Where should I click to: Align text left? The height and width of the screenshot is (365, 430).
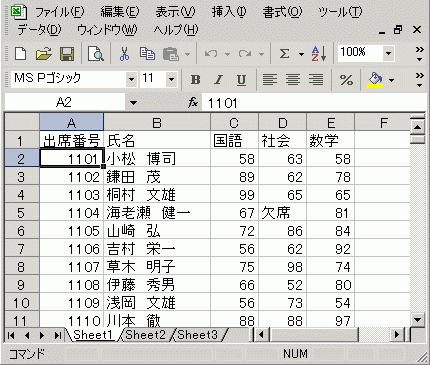pyautogui.click(x=270, y=80)
